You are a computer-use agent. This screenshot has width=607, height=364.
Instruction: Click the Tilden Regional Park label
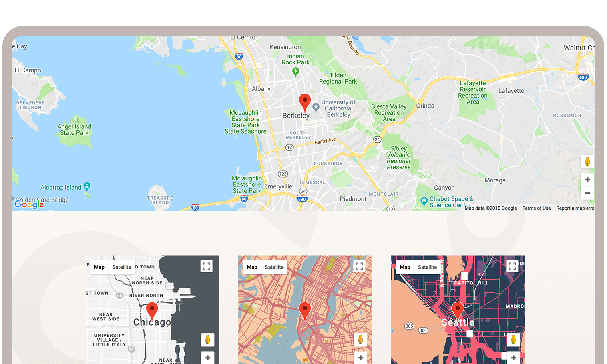click(x=338, y=78)
